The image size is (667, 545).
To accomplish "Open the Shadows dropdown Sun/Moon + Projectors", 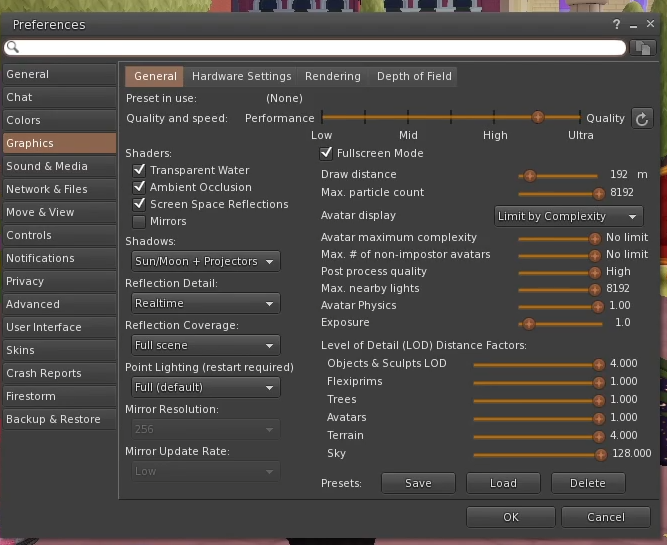I will coord(206,261).
